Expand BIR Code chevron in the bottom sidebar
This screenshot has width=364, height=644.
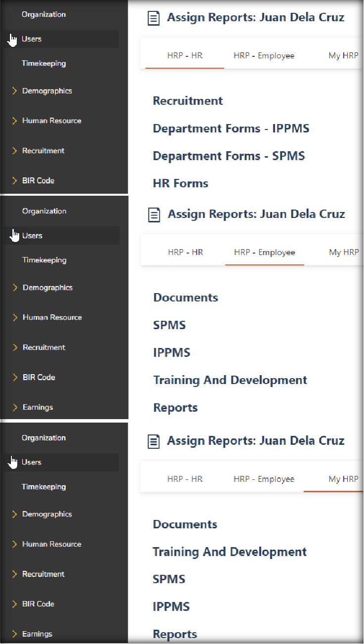coord(15,604)
